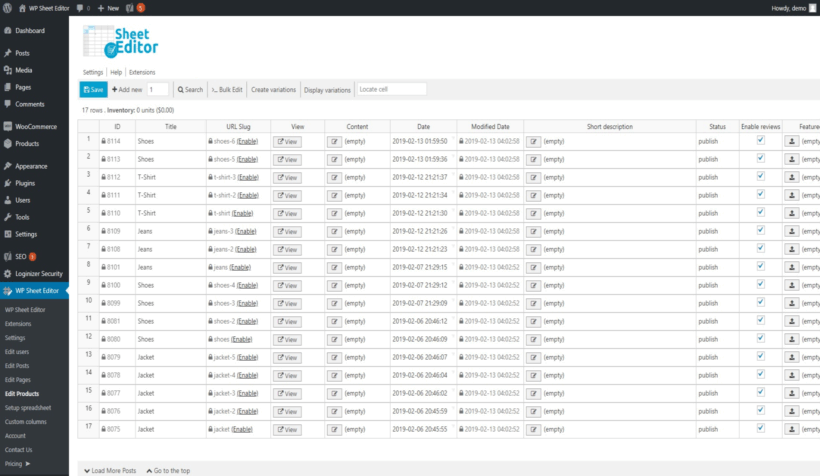The height and width of the screenshot is (476, 820).
Task: Click the blue Save button
Action: point(92,90)
